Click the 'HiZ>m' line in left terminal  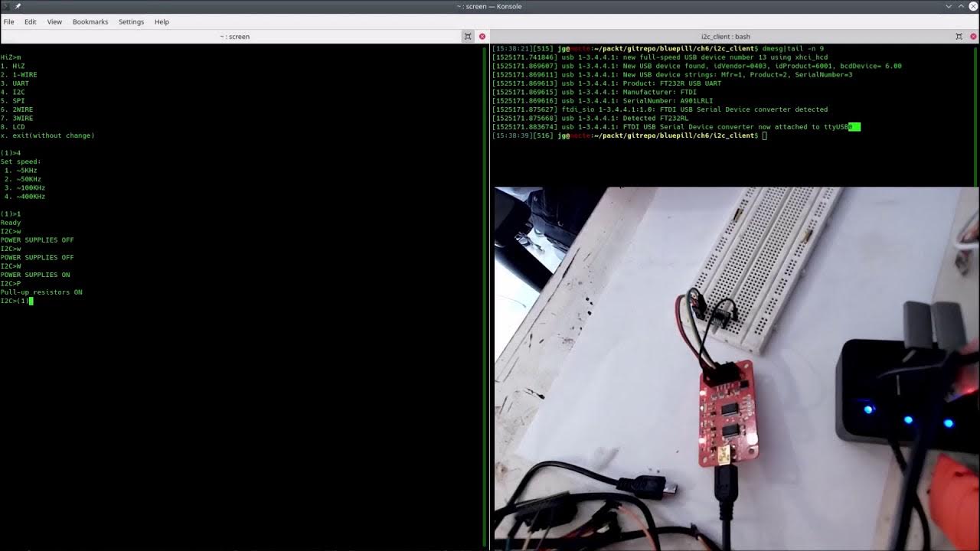(11, 57)
